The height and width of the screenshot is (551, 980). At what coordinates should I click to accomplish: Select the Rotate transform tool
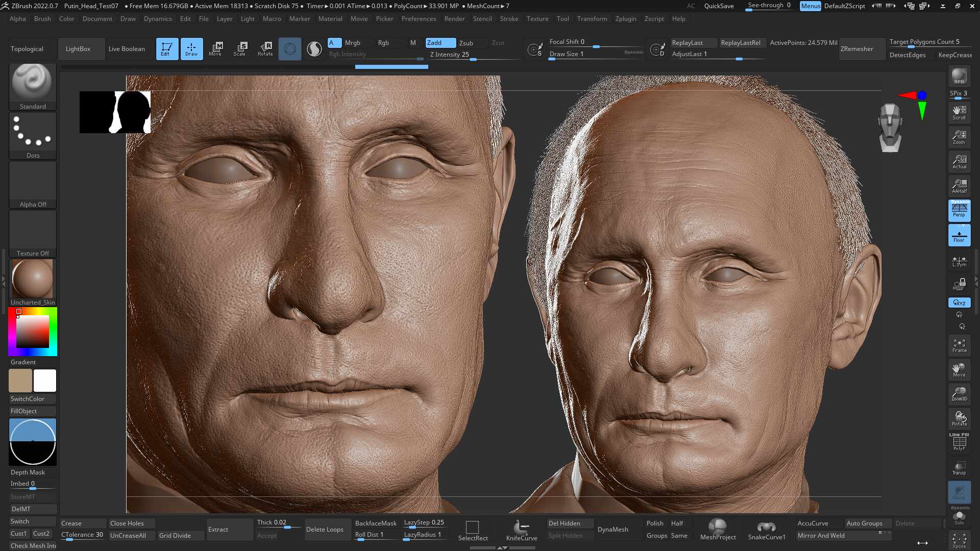tap(265, 49)
